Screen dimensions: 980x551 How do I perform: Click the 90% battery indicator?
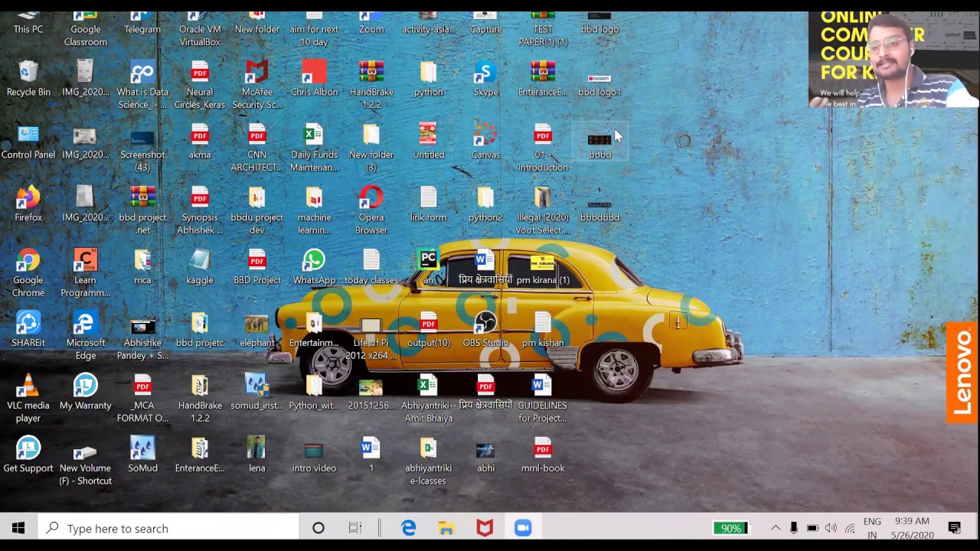coord(731,528)
